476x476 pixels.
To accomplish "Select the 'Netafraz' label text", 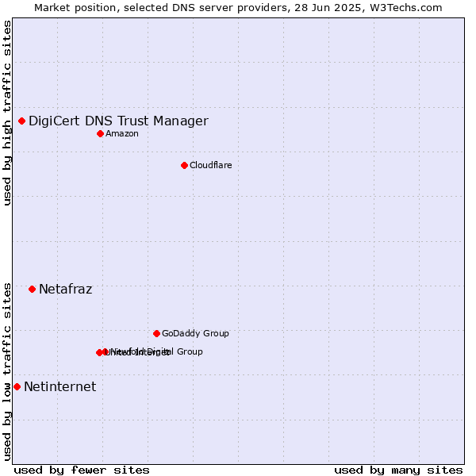I will (66, 289).
